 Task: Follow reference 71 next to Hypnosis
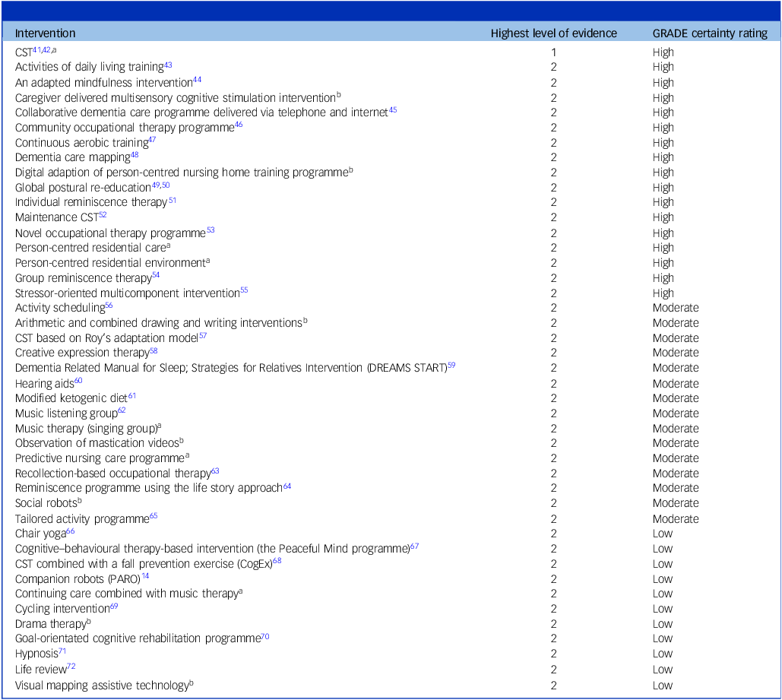click(62, 651)
